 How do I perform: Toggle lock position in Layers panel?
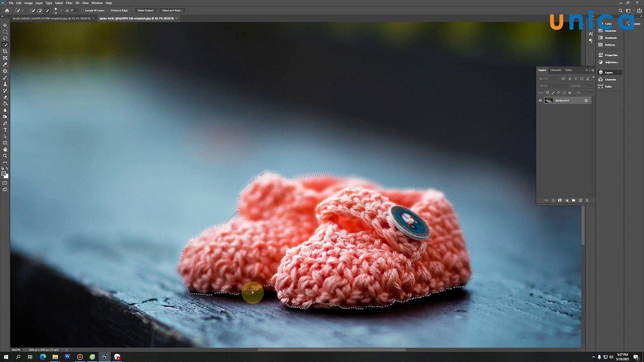tap(558, 93)
